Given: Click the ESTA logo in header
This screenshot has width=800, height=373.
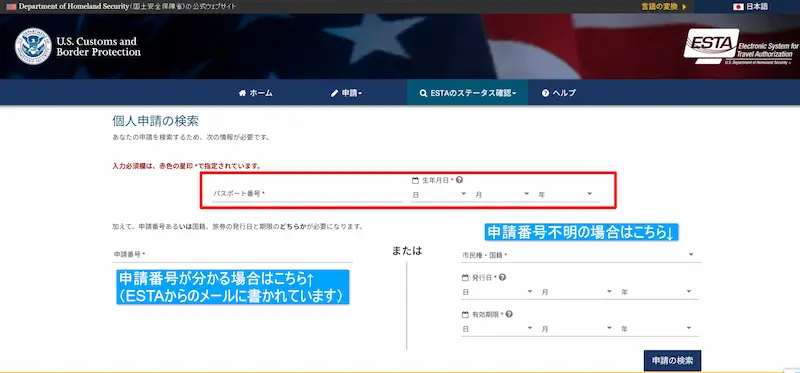Looking at the screenshot, I should tap(741, 46).
